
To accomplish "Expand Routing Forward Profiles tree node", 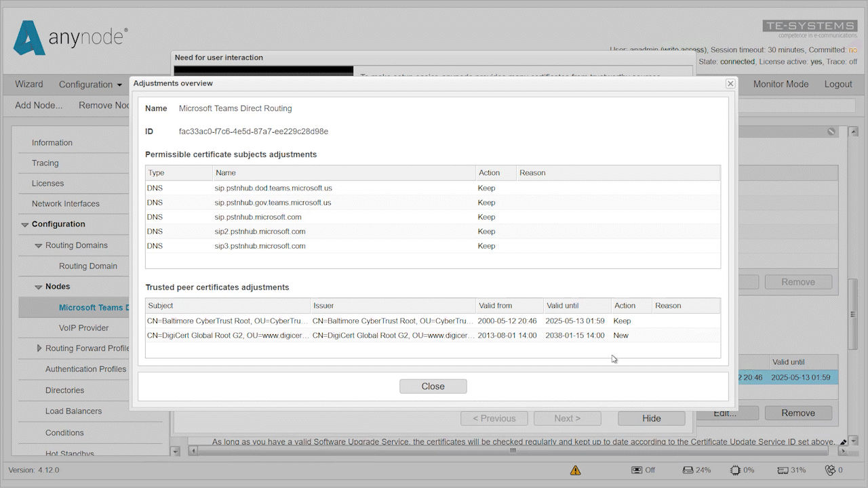I will (x=39, y=348).
